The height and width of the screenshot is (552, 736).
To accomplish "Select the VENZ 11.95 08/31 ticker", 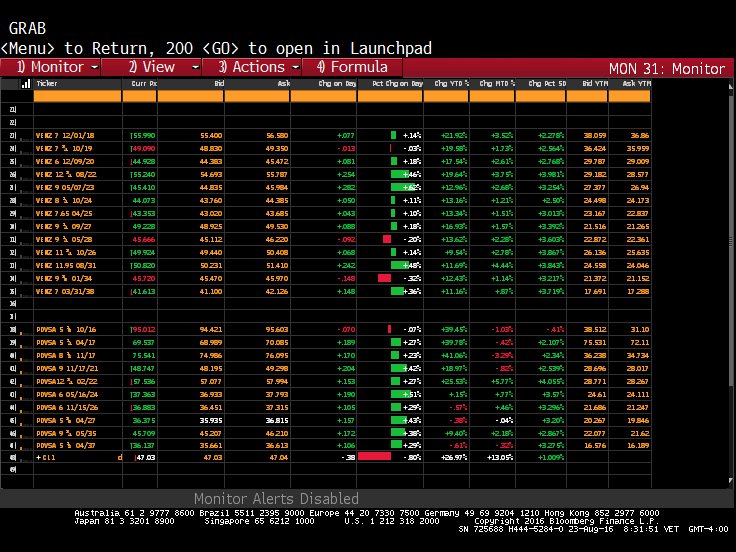I will 66,266.
